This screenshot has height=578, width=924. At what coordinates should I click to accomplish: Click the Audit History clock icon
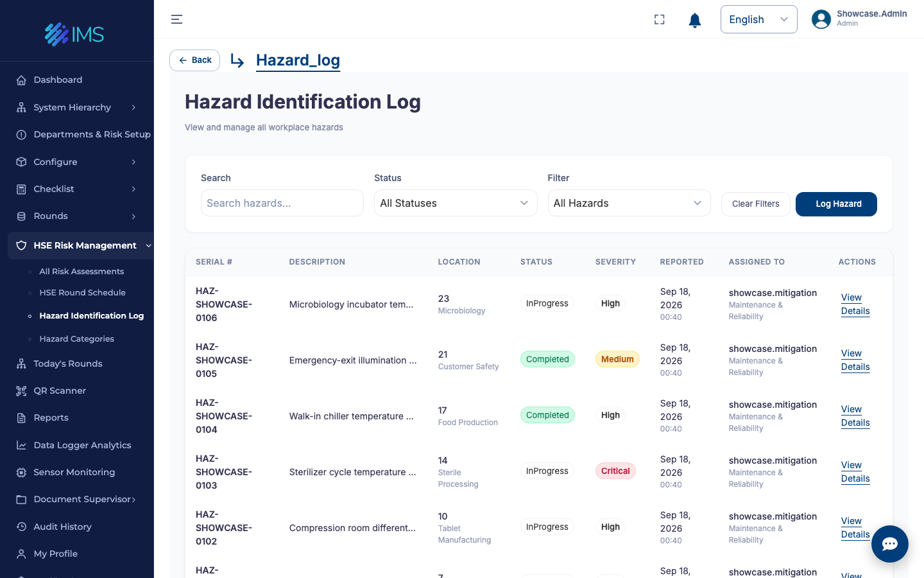coord(21,527)
